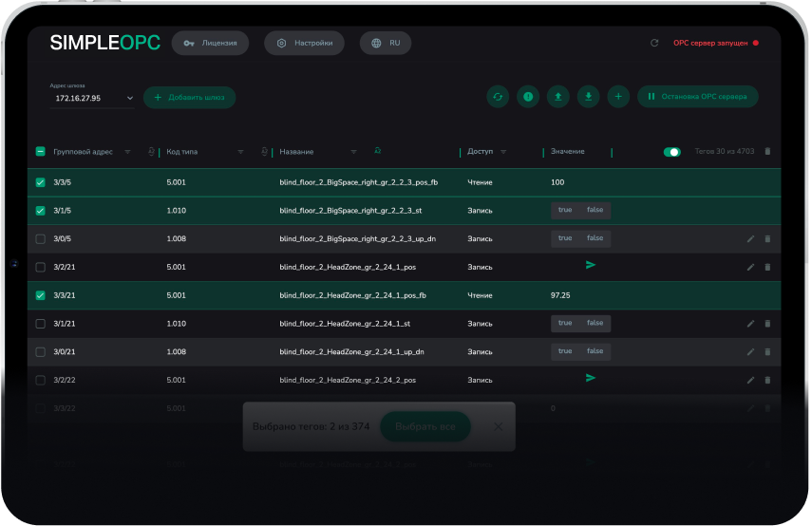Check the 3/0/5 row checkbox
Viewport: 812px width, 526px height.
[40, 239]
